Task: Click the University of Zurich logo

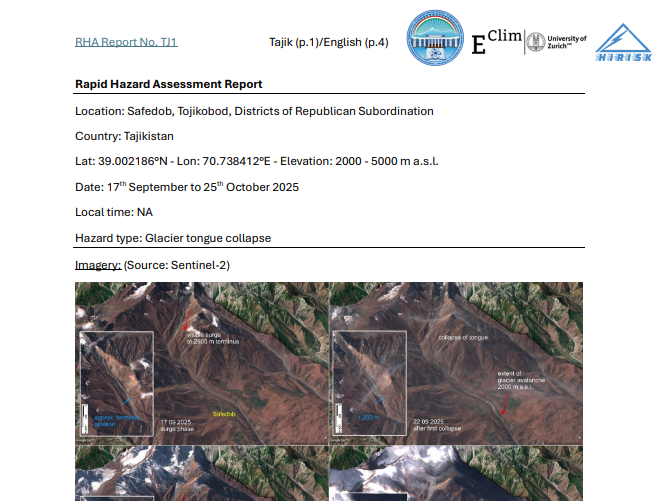Action: point(557,41)
